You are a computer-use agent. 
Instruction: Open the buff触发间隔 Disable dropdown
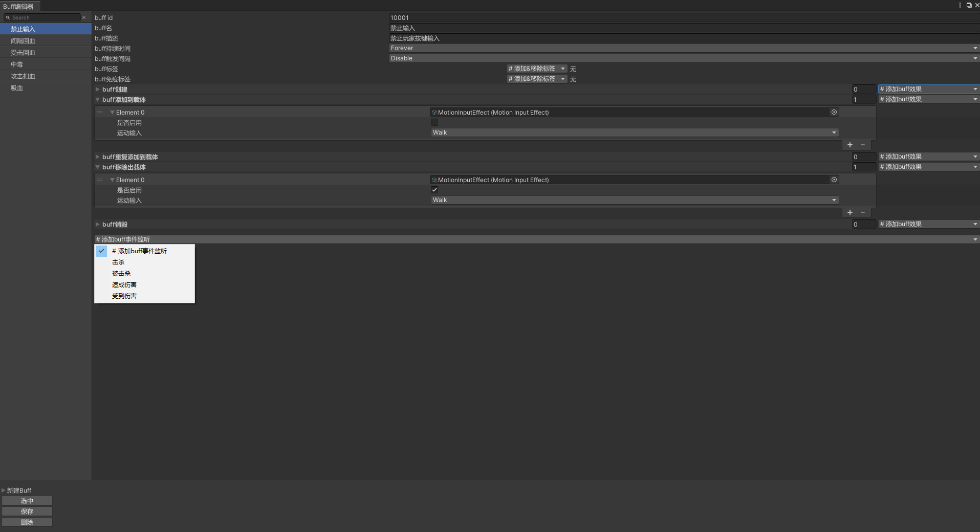(684, 58)
